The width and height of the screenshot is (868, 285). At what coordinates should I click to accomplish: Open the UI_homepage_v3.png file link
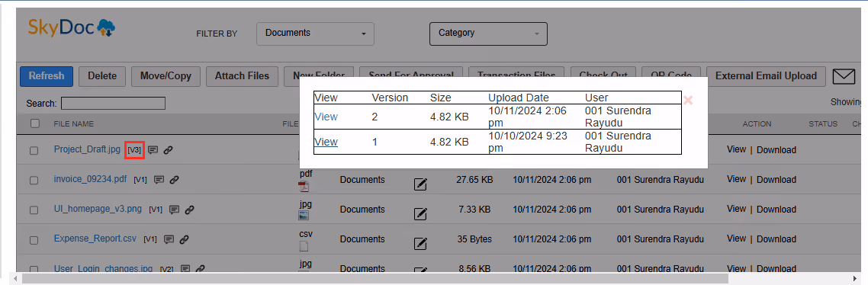98,210
